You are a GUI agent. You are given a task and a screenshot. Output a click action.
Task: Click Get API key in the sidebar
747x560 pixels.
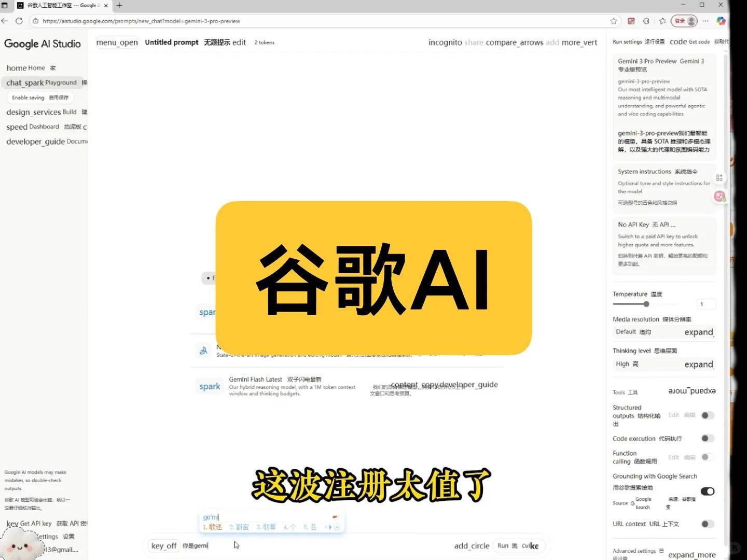46,523
